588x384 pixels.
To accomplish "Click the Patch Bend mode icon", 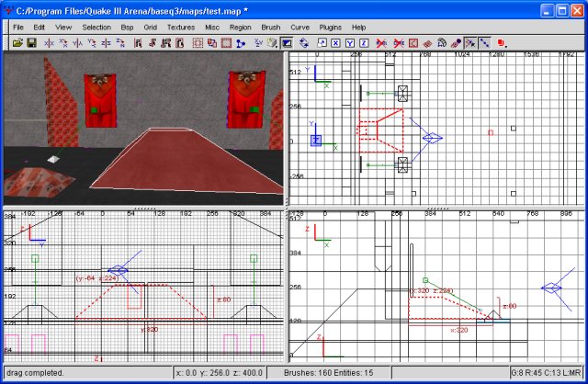I will [442, 43].
